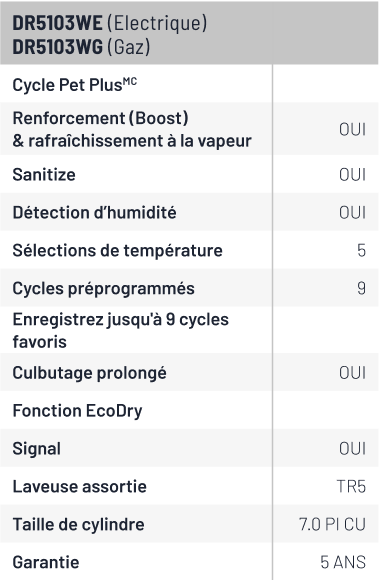The height and width of the screenshot is (580, 379).
Task: Click the Sélections de température label
Action: pos(118,250)
